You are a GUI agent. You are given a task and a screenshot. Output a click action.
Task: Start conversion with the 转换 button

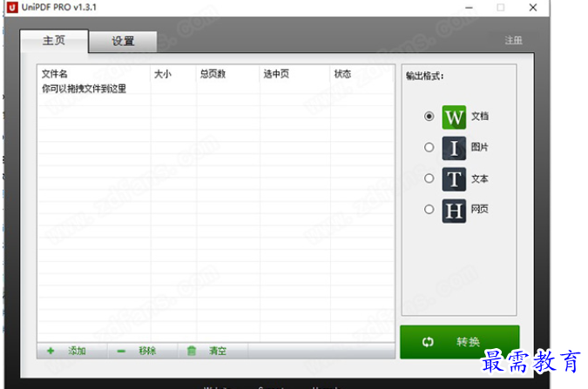459,342
